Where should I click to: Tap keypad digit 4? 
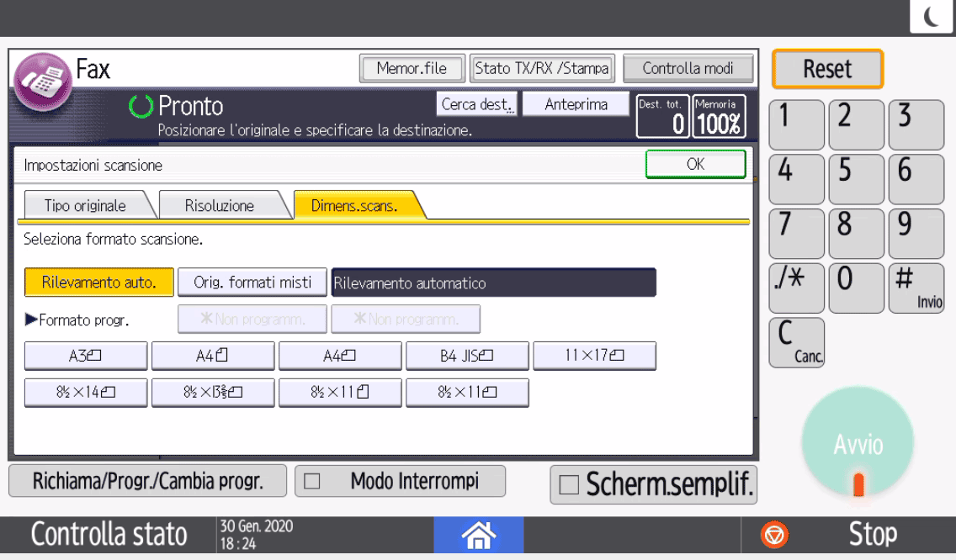pyautogui.click(x=797, y=179)
